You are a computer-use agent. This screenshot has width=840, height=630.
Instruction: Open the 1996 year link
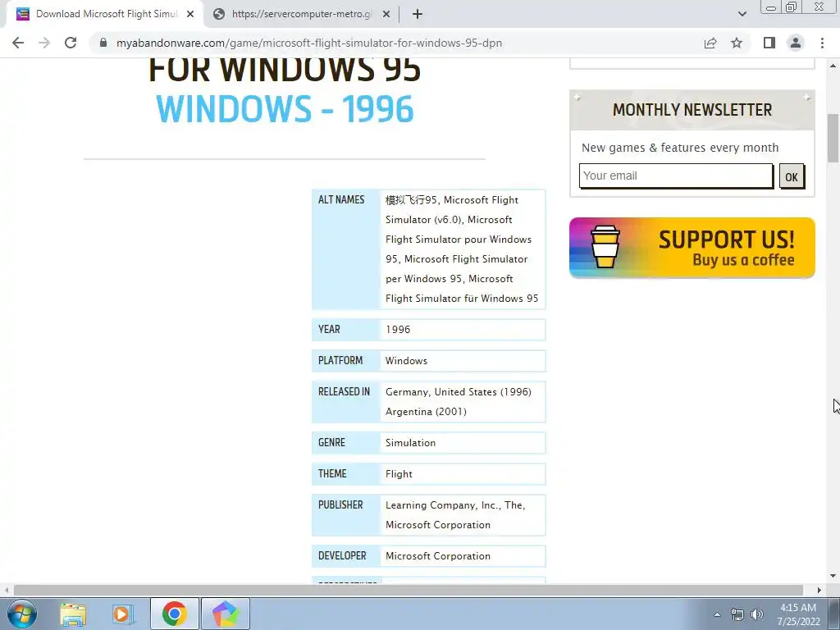(398, 330)
